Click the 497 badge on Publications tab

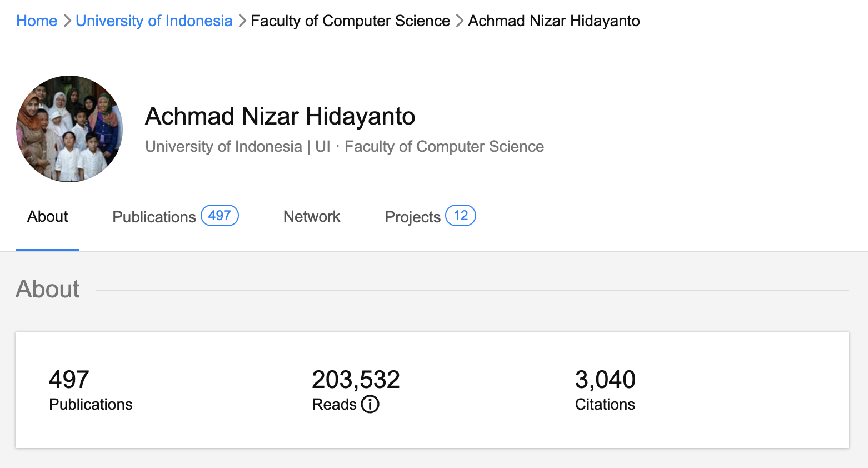coord(220,216)
